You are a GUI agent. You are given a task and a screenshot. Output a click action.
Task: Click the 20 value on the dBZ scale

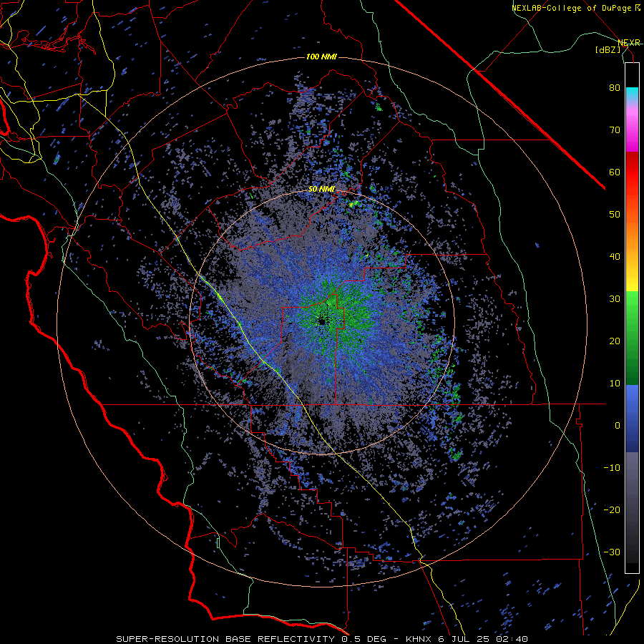[x=615, y=341]
